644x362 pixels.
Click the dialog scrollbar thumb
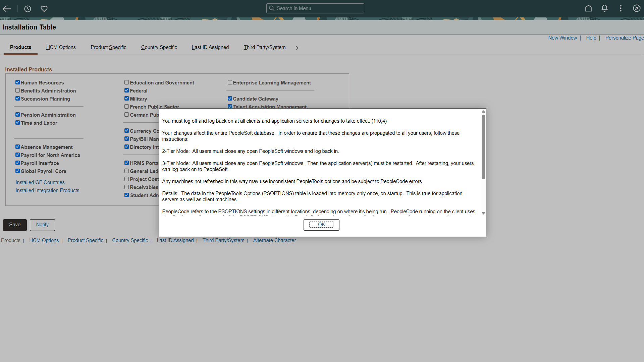pyautogui.click(x=483, y=147)
